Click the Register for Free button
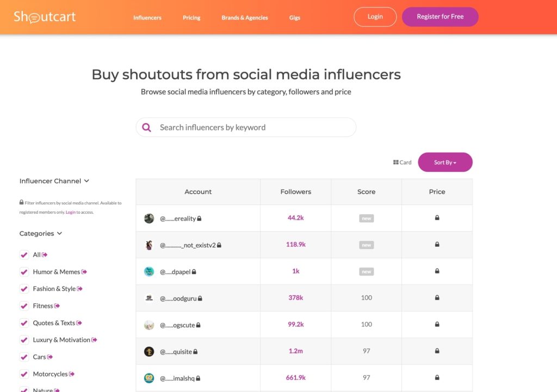Viewport: 557px width, 392px height. point(440,17)
